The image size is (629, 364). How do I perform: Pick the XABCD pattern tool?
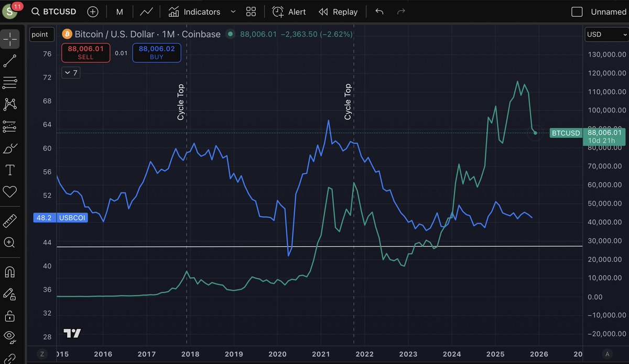(x=10, y=104)
